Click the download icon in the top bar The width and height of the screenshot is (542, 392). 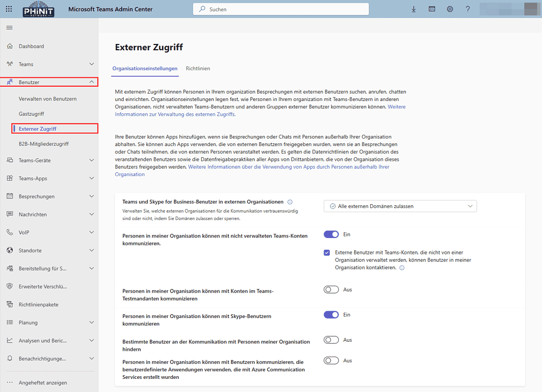point(413,9)
